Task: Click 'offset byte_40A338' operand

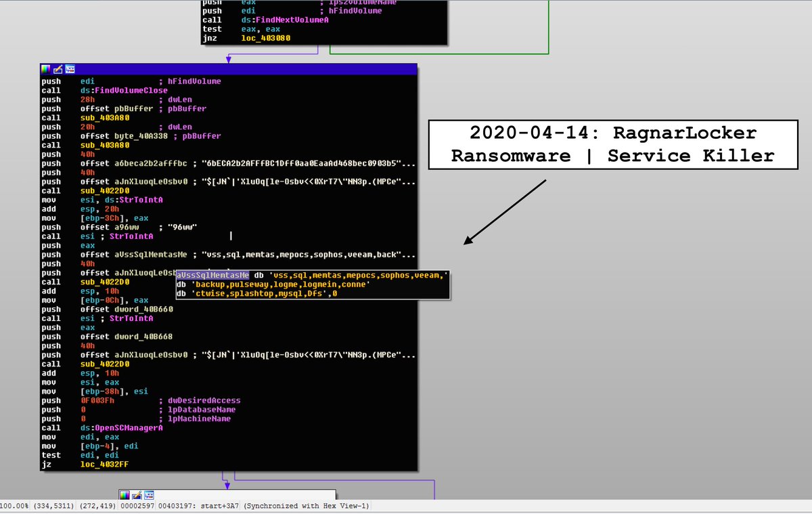Action: pos(124,135)
